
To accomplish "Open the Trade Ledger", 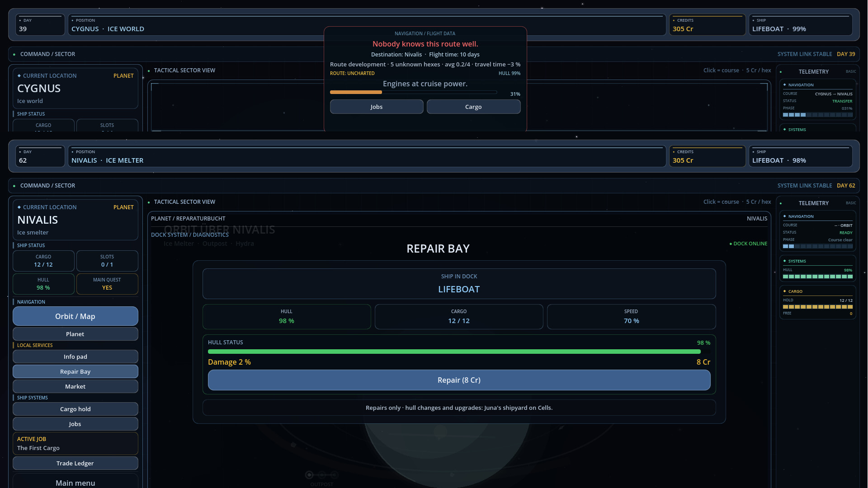I will (x=75, y=463).
